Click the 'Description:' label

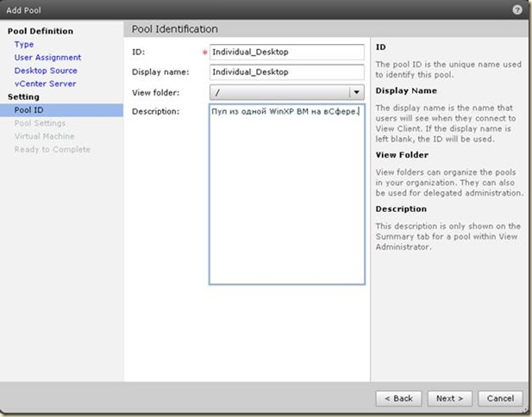[x=156, y=111]
